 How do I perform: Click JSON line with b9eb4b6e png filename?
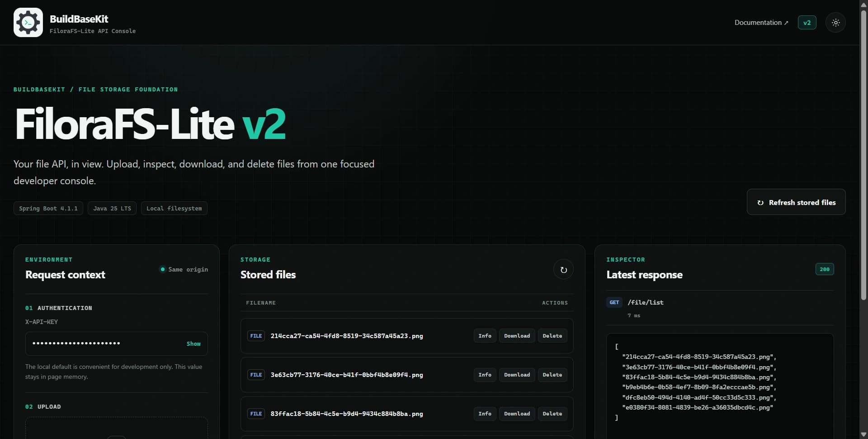[x=699, y=387]
